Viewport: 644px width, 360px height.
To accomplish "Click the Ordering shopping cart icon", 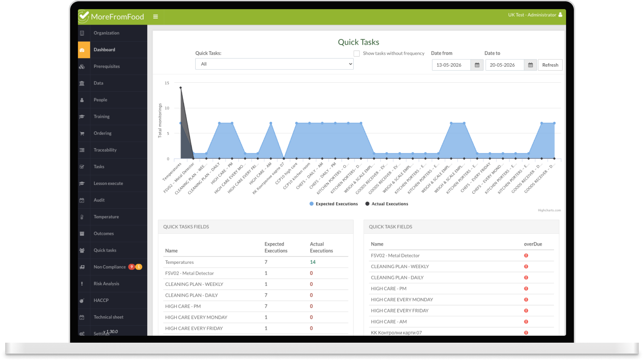I will pyautogui.click(x=82, y=133).
